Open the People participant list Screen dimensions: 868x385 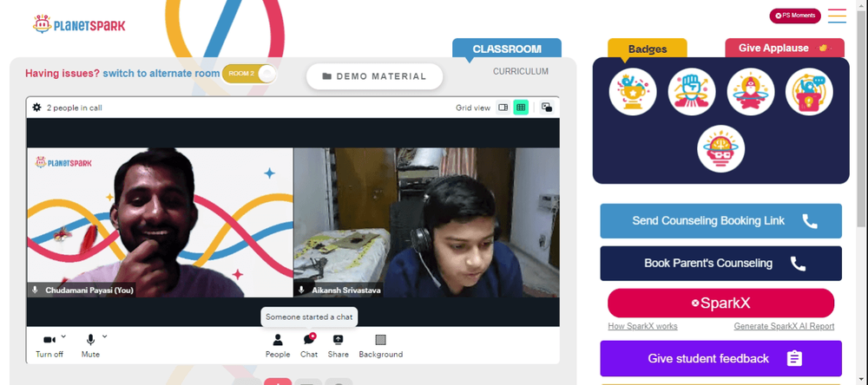(278, 346)
